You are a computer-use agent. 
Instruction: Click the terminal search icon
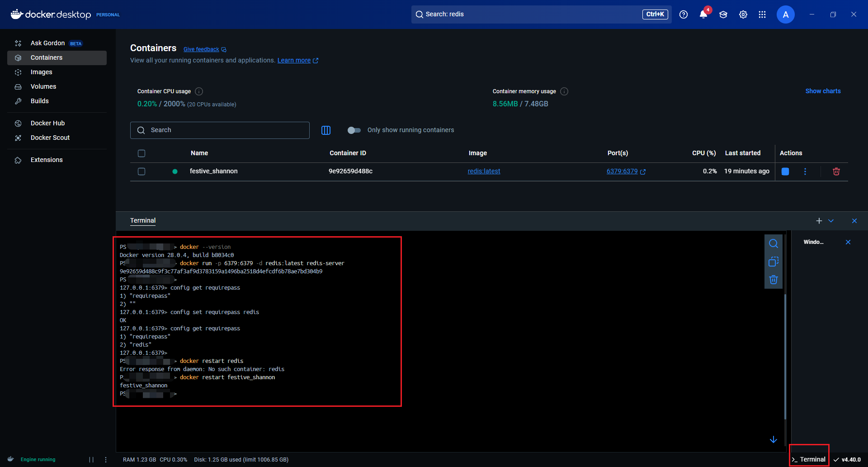(773, 243)
